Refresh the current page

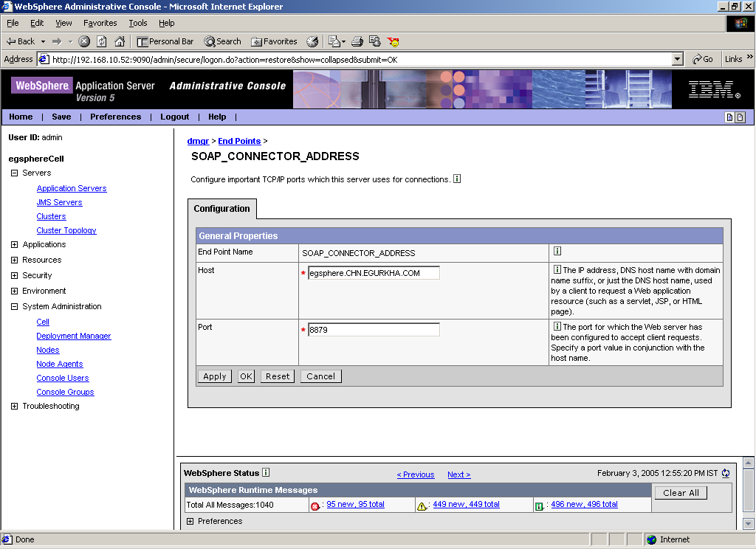point(102,41)
